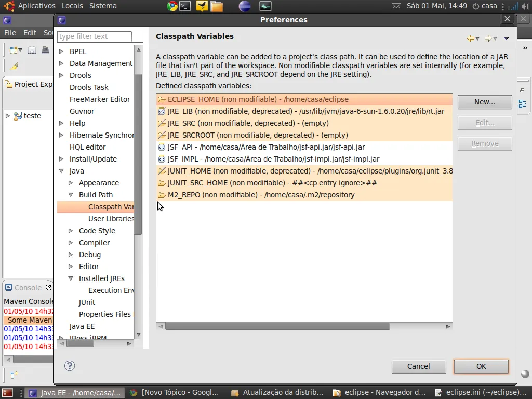Click the Cancel button
The image size is (532, 399).
(419, 366)
